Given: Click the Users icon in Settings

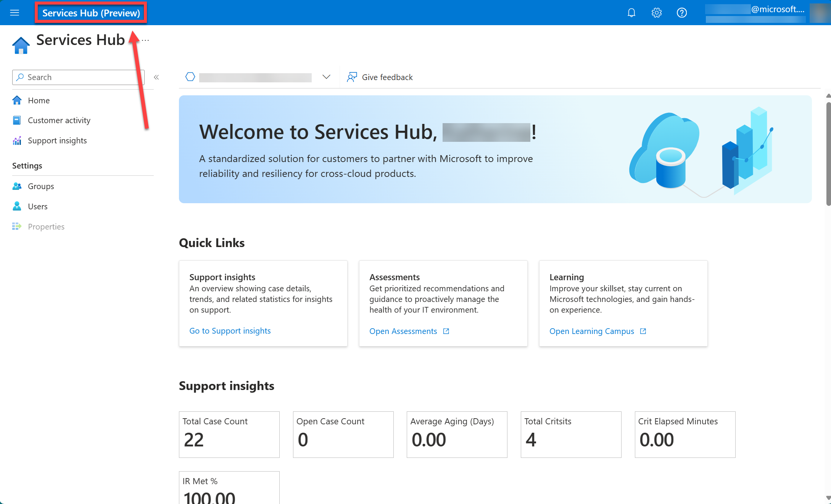Looking at the screenshot, I should 18,206.
